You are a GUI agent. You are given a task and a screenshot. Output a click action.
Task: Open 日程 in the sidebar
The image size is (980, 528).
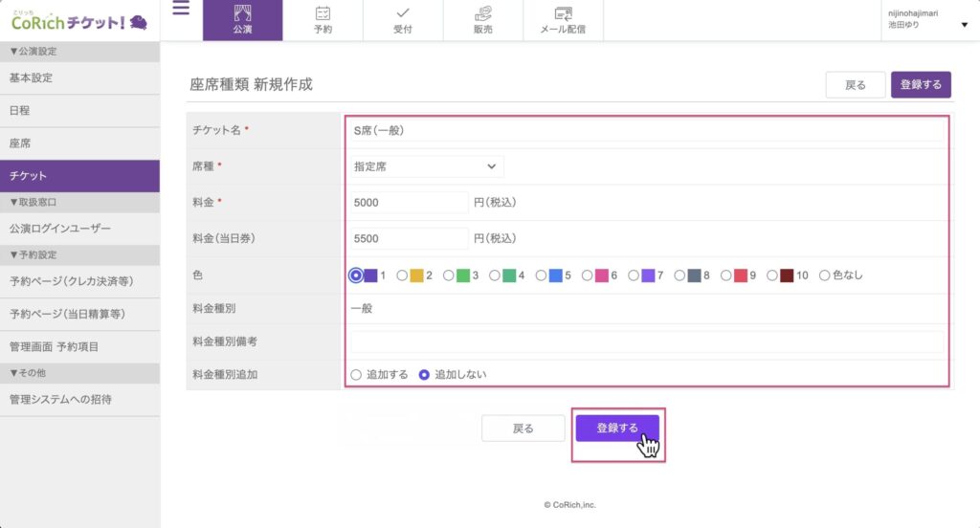pyautogui.click(x=19, y=111)
